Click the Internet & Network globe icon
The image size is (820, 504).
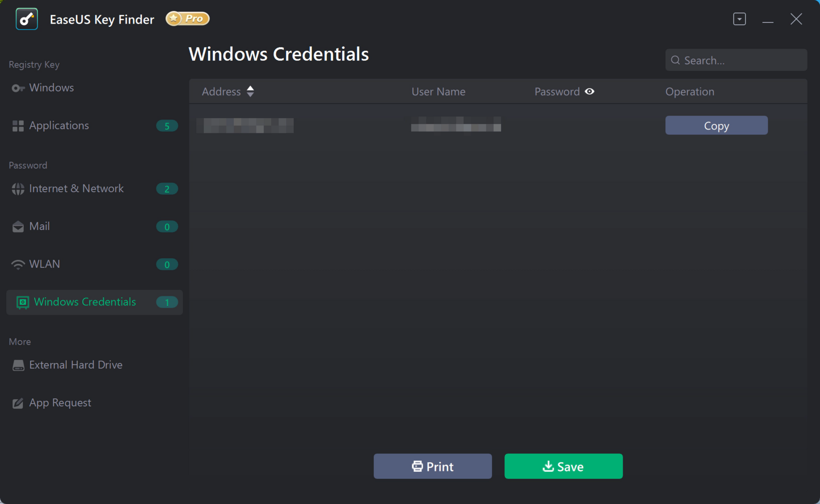18,189
